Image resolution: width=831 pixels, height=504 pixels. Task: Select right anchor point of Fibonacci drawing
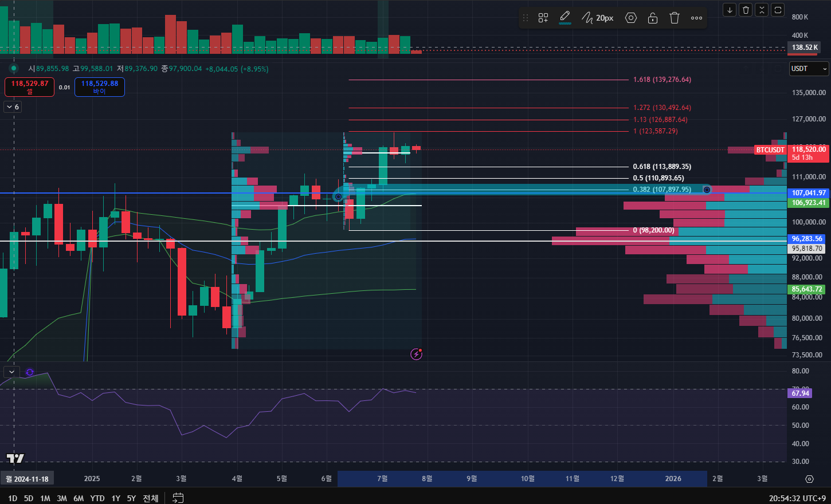point(707,190)
